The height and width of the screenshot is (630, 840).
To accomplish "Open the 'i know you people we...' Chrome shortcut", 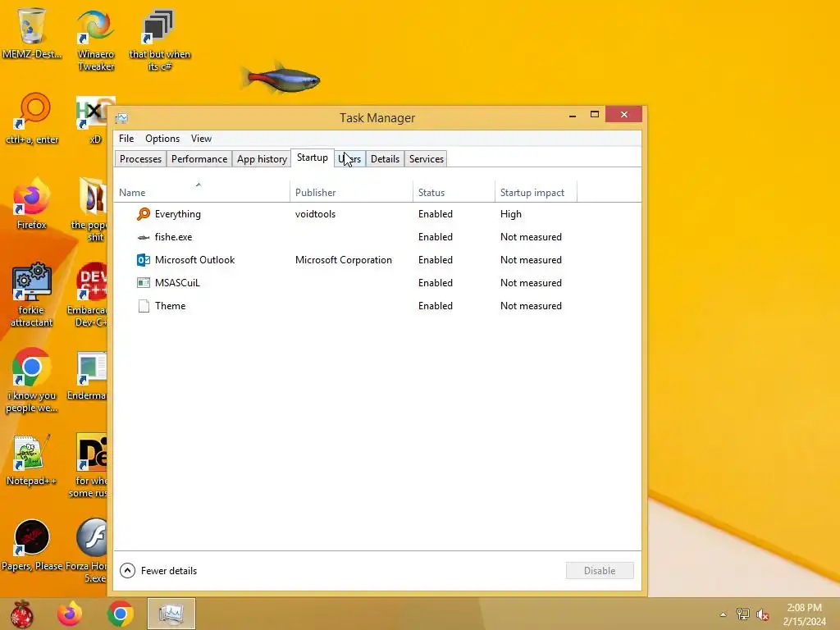I will click(x=31, y=381).
